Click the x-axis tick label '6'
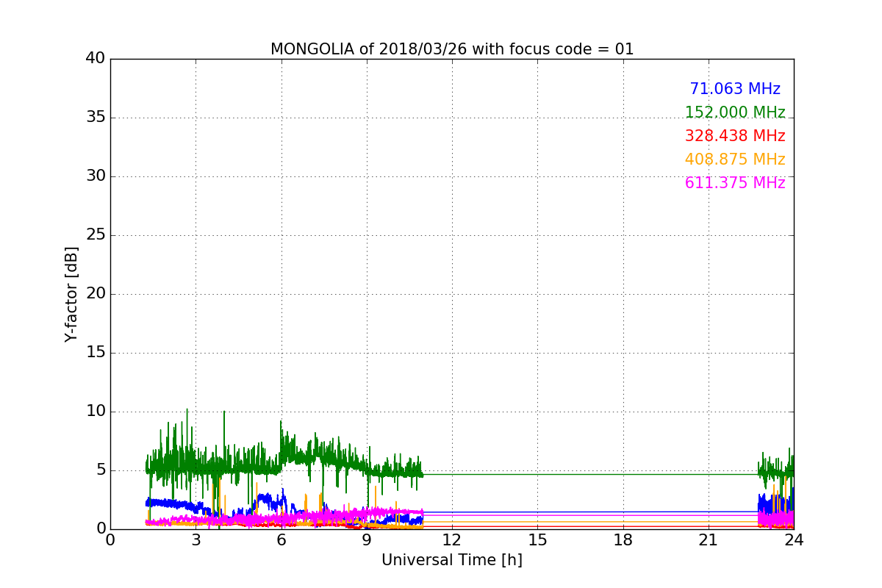The height and width of the screenshot is (588, 882). coord(282,539)
